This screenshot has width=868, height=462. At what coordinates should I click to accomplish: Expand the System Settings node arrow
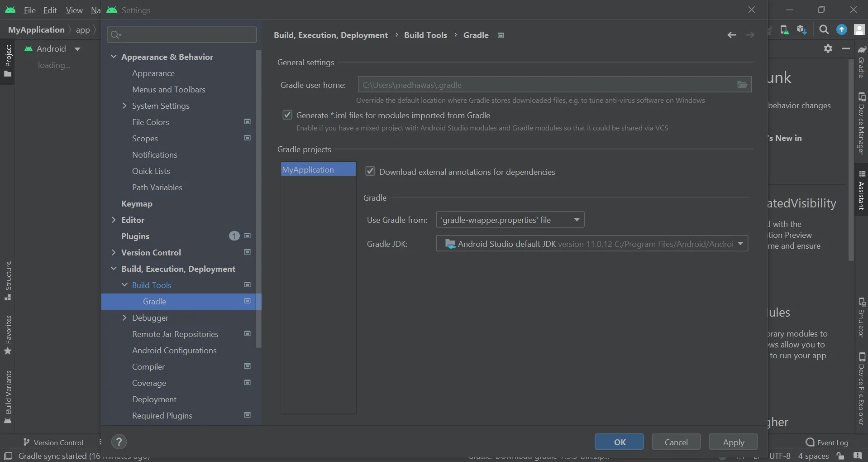124,106
